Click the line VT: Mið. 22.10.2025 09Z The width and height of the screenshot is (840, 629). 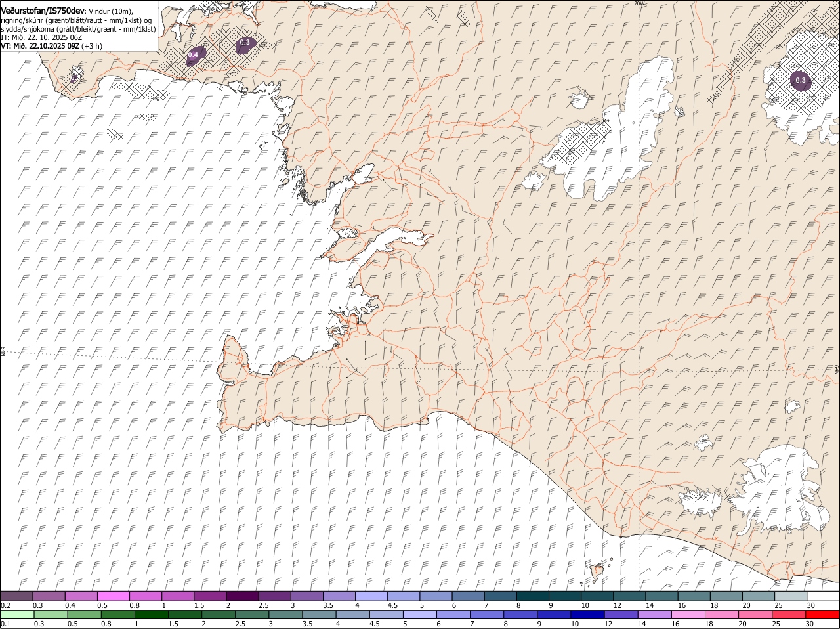coord(40,46)
